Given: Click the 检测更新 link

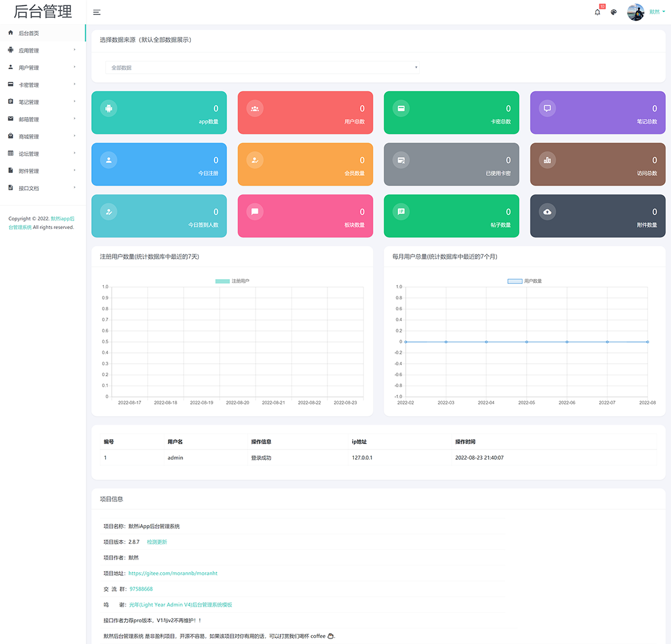Looking at the screenshot, I should click(x=157, y=542).
